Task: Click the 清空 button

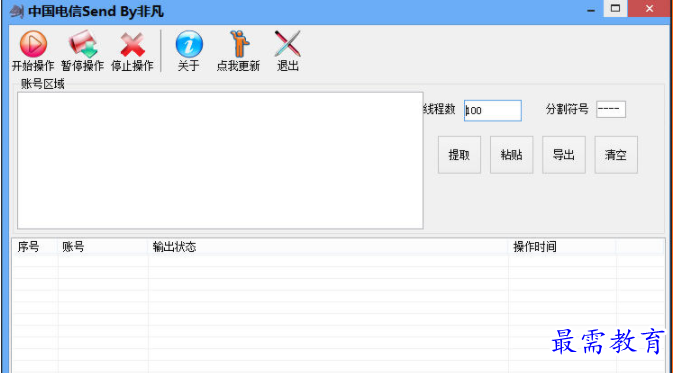Action: point(616,155)
